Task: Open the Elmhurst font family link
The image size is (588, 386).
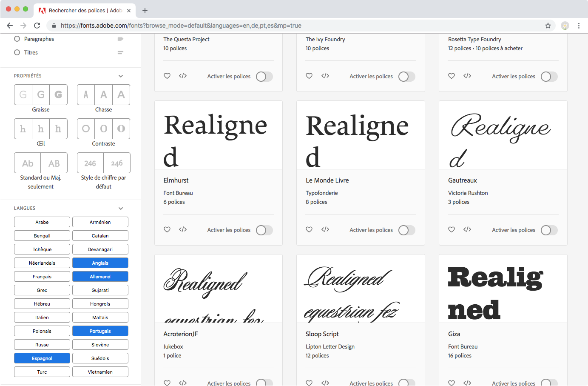Action: coord(176,180)
